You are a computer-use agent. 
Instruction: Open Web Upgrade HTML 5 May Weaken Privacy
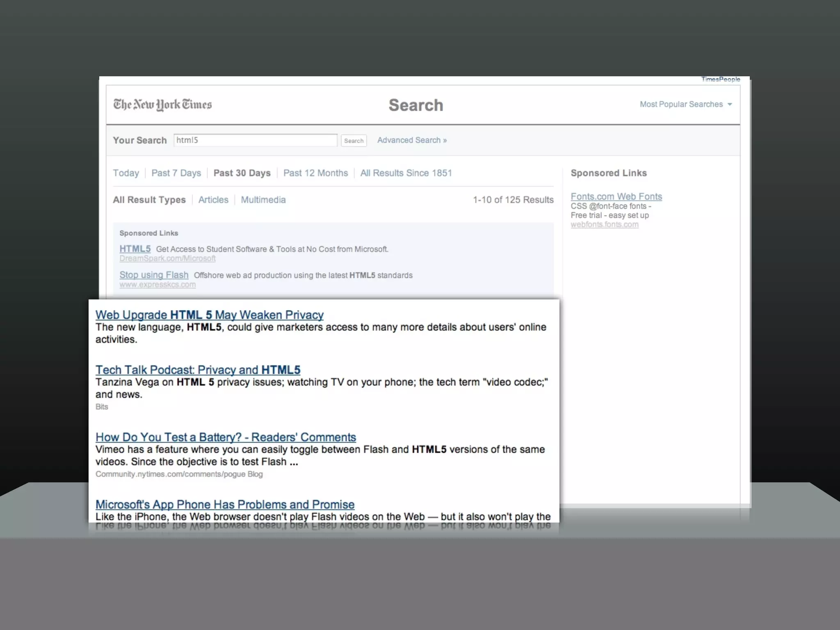(209, 315)
